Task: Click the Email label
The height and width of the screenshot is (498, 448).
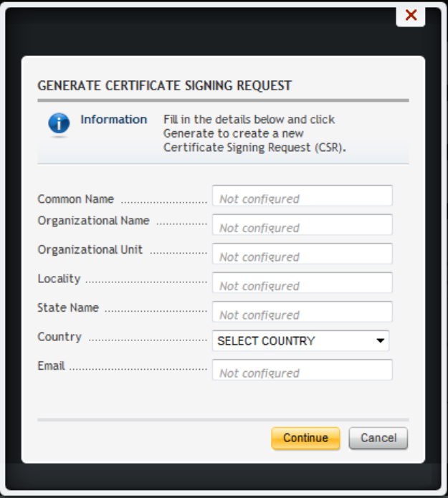Action: coord(51,366)
